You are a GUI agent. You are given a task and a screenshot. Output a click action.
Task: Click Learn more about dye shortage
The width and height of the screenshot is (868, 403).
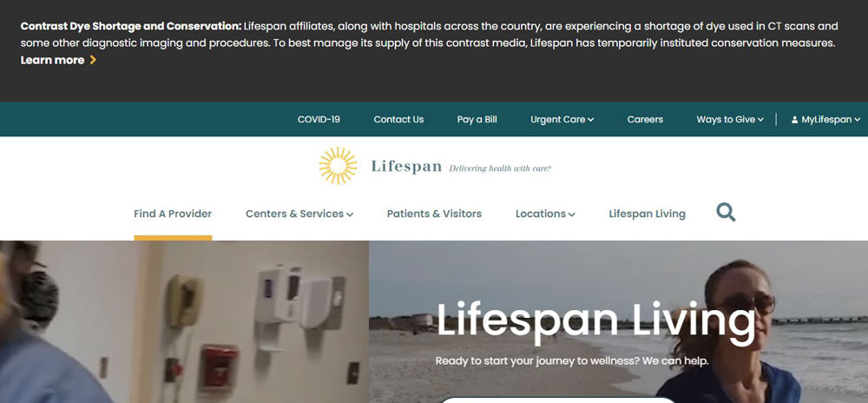[x=53, y=60]
